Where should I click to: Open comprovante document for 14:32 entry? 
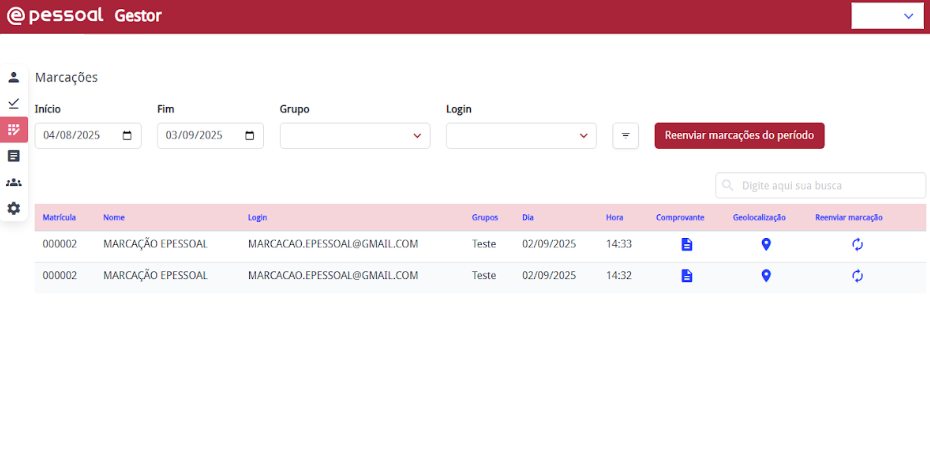coord(686,276)
